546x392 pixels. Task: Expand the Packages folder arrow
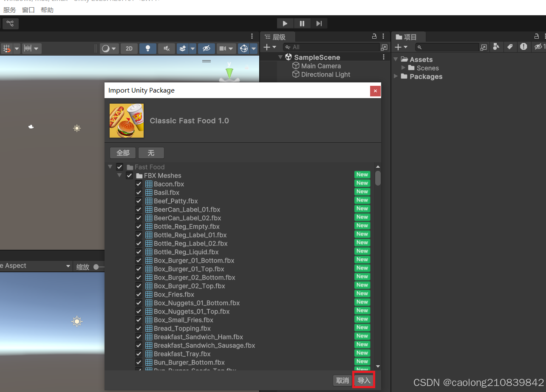pos(396,76)
